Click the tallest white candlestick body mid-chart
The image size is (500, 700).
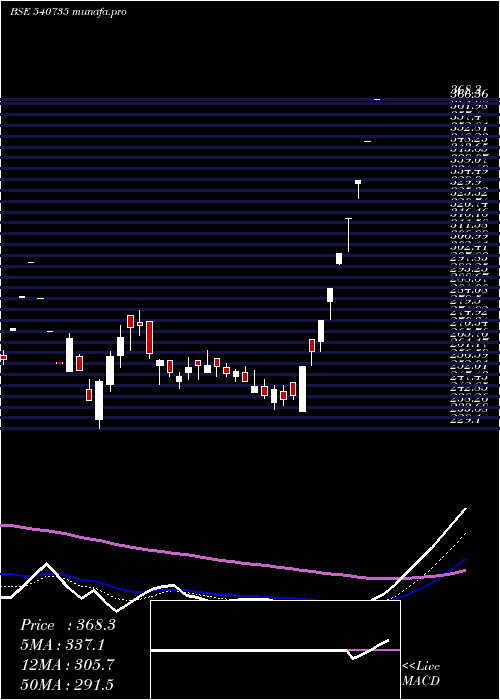click(x=302, y=389)
